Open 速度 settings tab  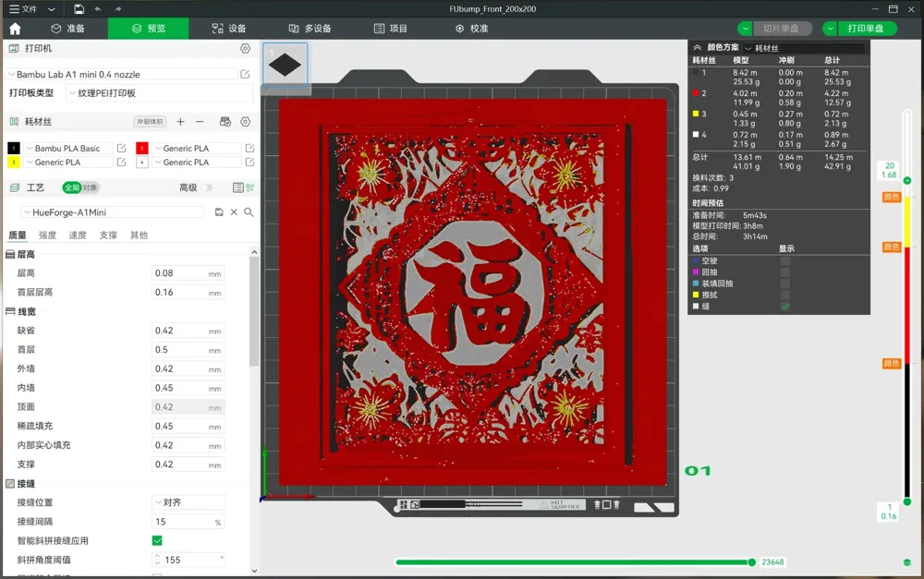coord(78,235)
